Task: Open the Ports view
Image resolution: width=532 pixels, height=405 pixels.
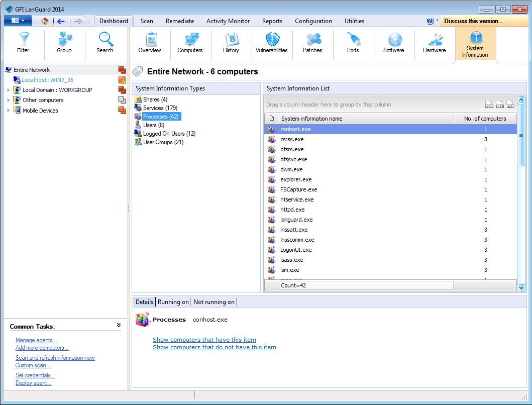Action: tap(353, 43)
